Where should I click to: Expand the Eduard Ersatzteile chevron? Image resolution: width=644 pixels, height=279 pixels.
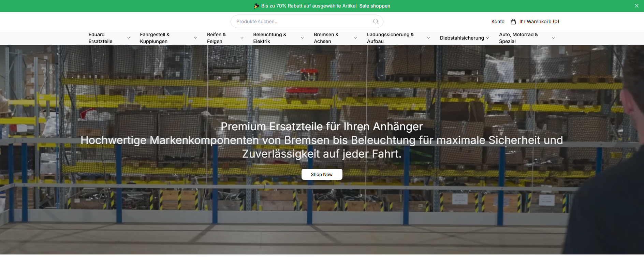129,38
